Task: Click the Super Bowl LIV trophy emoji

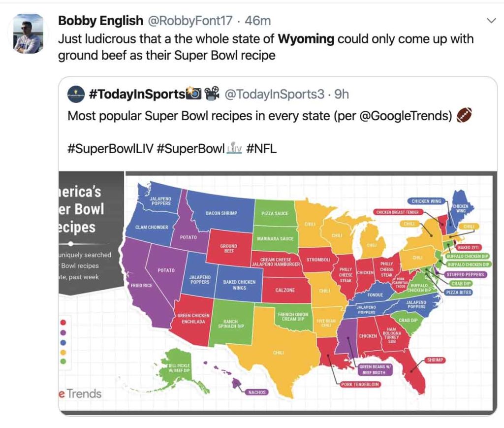Action: (234, 148)
